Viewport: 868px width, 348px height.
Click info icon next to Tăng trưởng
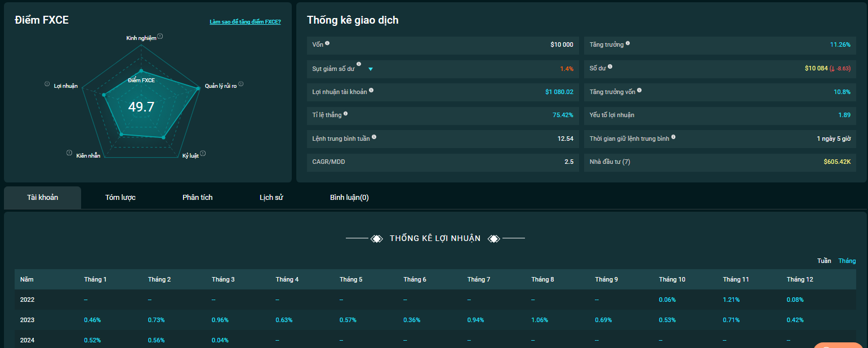pyautogui.click(x=628, y=43)
